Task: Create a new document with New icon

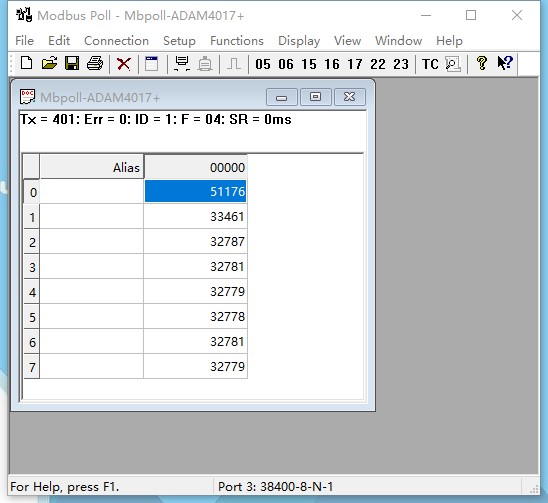Action: [27, 64]
